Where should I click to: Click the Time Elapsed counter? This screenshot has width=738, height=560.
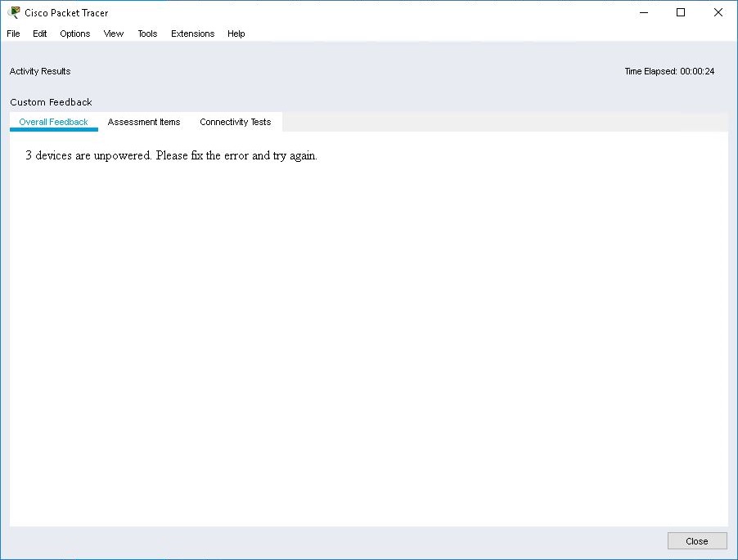click(x=669, y=71)
